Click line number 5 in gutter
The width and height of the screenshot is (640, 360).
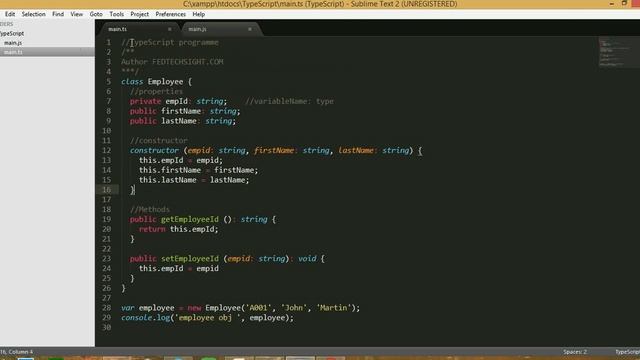109,82
